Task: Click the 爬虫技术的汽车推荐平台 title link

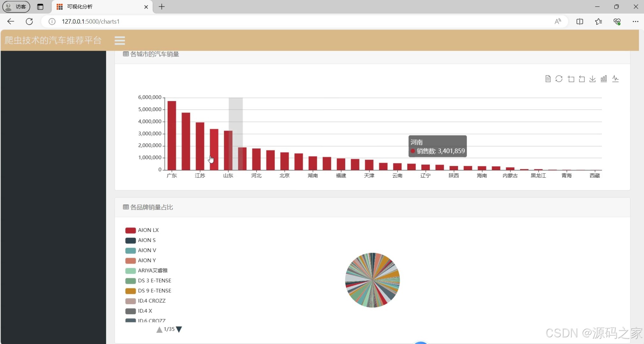Action: (53, 40)
